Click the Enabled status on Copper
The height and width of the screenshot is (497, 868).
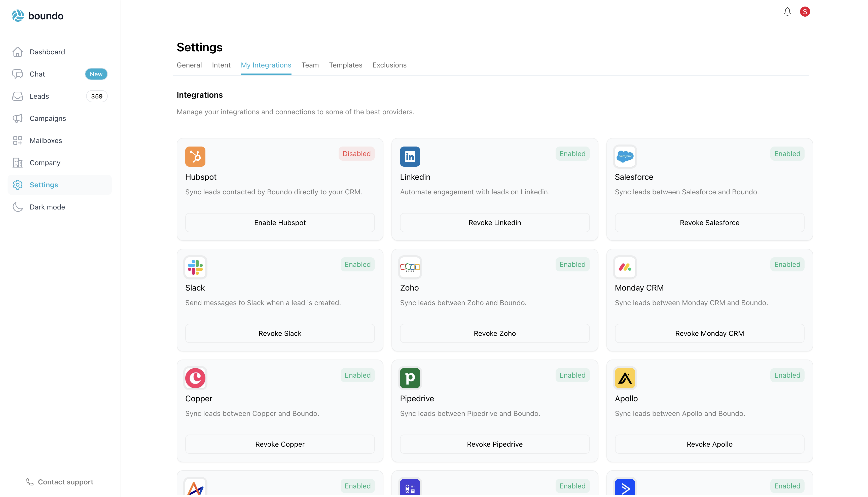357,375
